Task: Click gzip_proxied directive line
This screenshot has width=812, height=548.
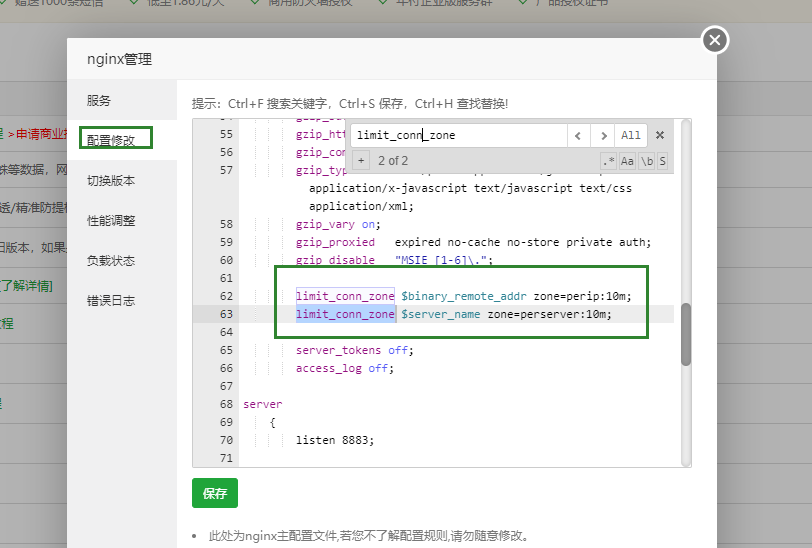Action: point(473,242)
